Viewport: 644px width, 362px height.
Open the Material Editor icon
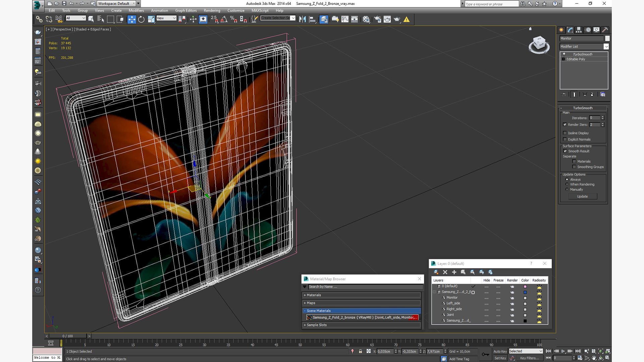coord(366,19)
